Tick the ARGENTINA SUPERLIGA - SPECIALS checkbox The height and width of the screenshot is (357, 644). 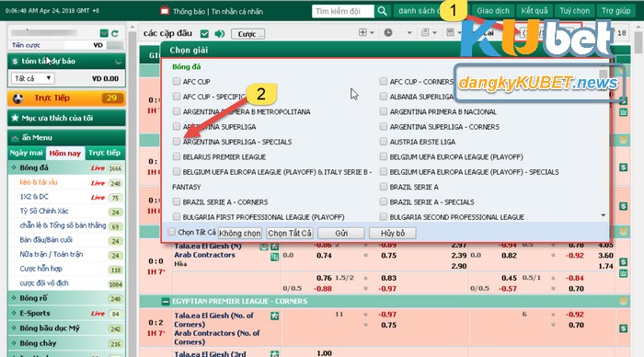click(x=177, y=142)
